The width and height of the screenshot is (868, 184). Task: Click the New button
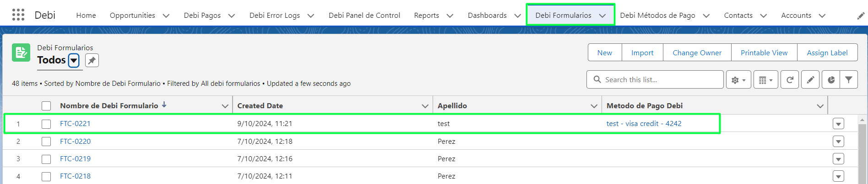coord(605,53)
